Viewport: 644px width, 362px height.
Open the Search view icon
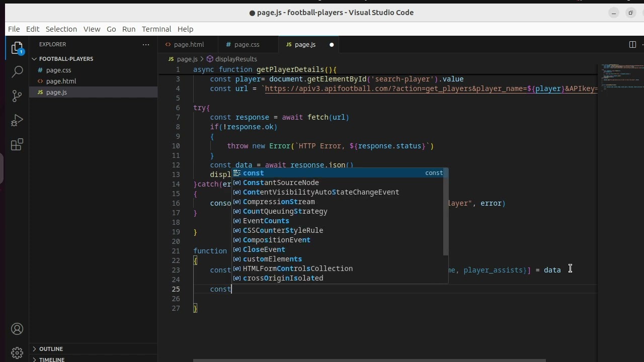tap(17, 71)
